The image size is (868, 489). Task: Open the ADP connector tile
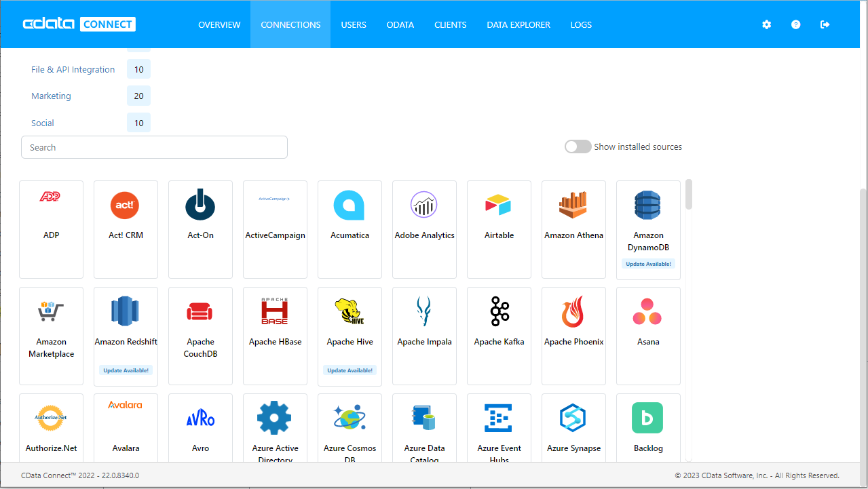[51, 229]
